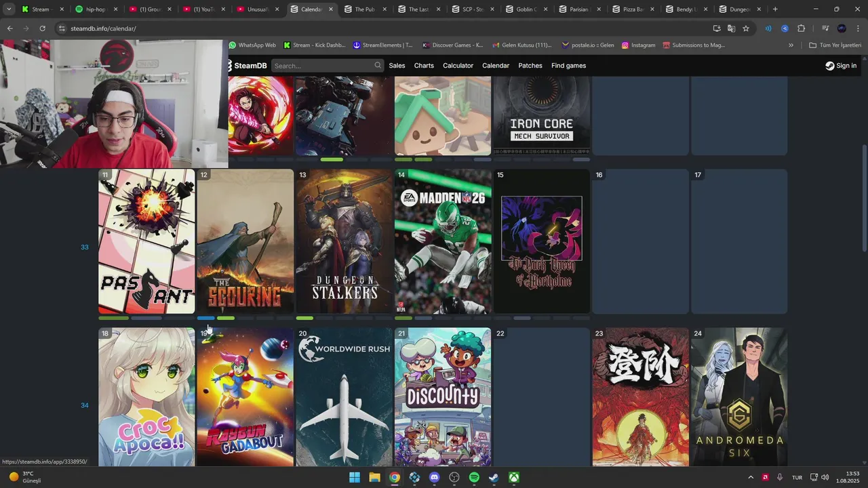Open the Windows Start button

(x=355, y=477)
